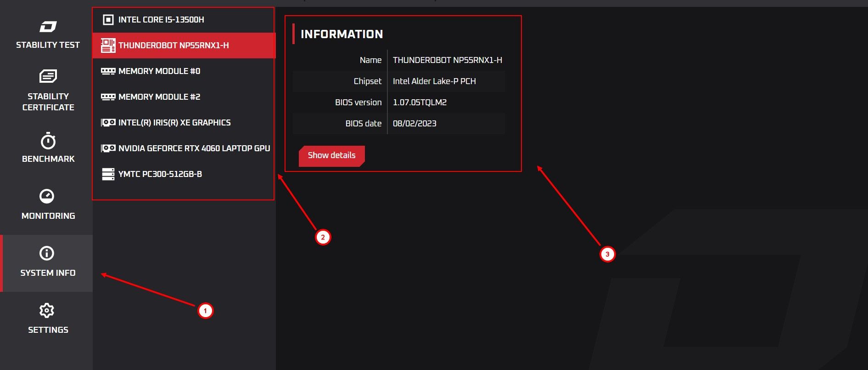Click the RAM icon beside Memory Module #0
Image resolution: width=868 pixels, height=370 pixels.
tap(108, 71)
